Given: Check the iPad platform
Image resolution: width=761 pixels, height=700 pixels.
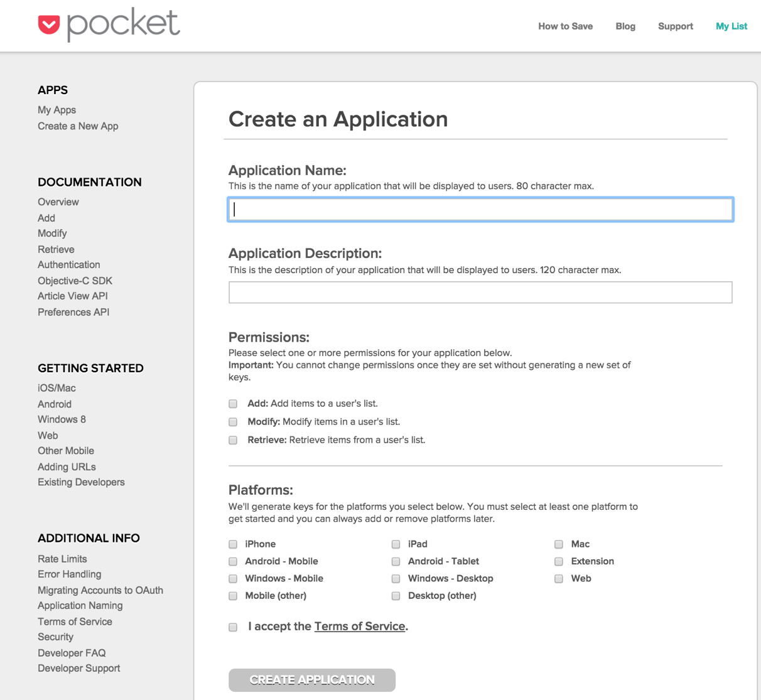Looking at the screenshot, I should (x=396, y=544).
